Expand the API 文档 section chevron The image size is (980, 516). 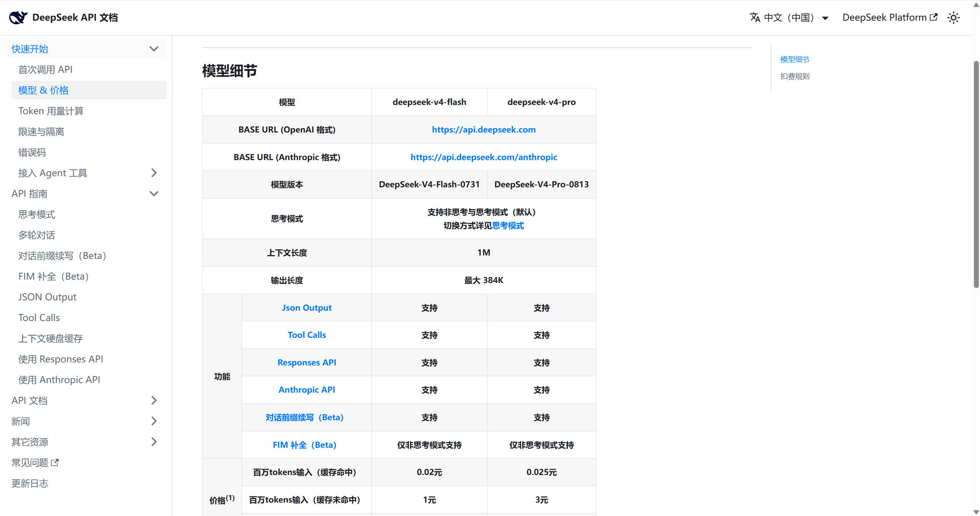tap(154, 400)
